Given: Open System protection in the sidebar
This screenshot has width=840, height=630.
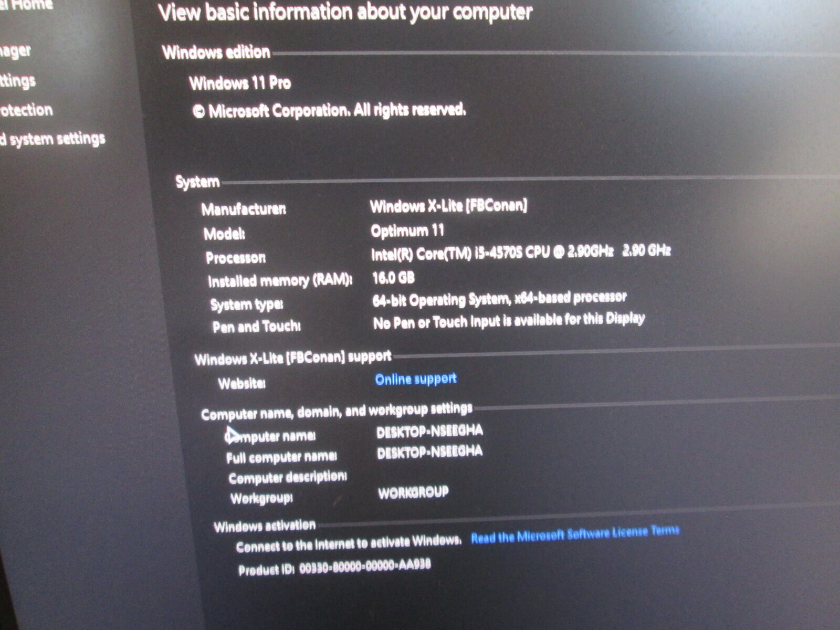Looking at the screenshot, I should pos(26,110).
